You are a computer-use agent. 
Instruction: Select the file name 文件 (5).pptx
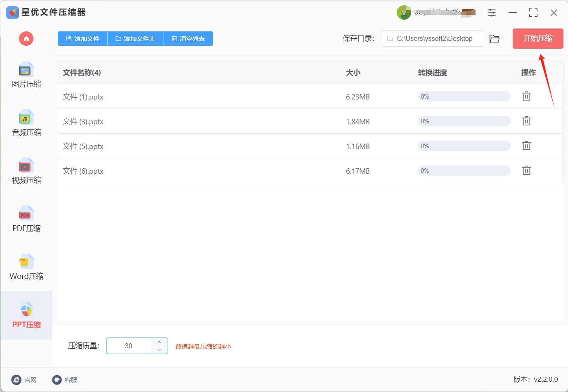83,146
